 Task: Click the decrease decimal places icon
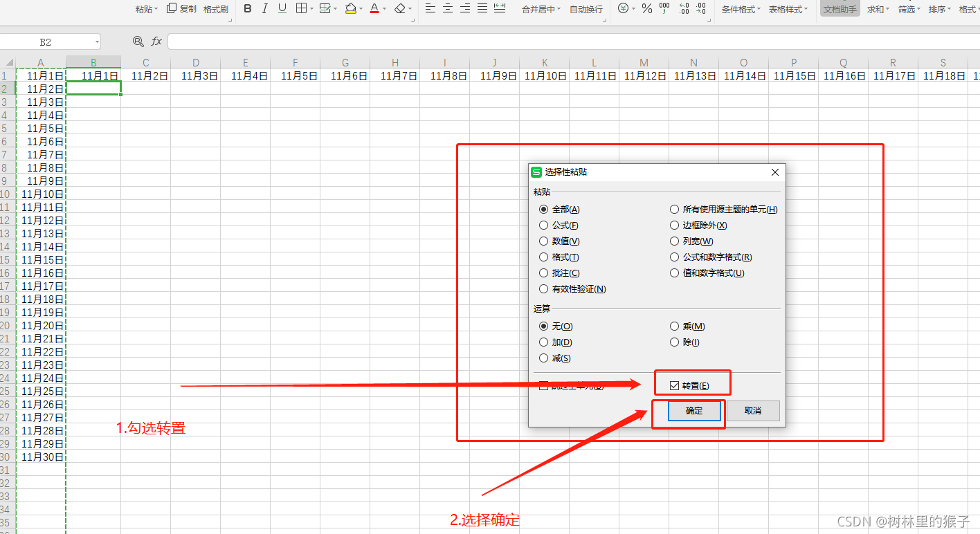click(701, 8)
